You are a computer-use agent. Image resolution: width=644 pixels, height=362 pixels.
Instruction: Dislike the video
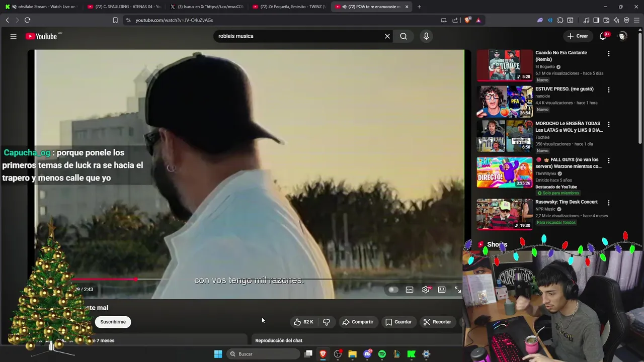coord(327,322)
